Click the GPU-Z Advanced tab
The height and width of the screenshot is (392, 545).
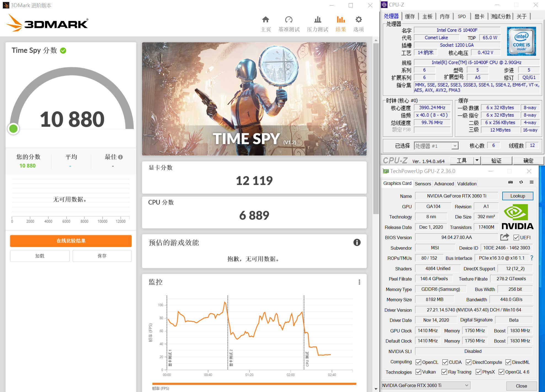(x=444, y=183)
